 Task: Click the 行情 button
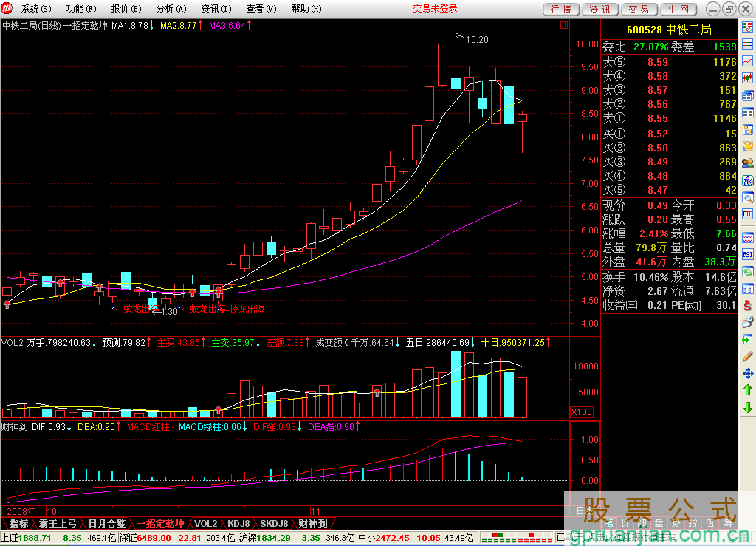pyautogui.click(x=561, y=9)
